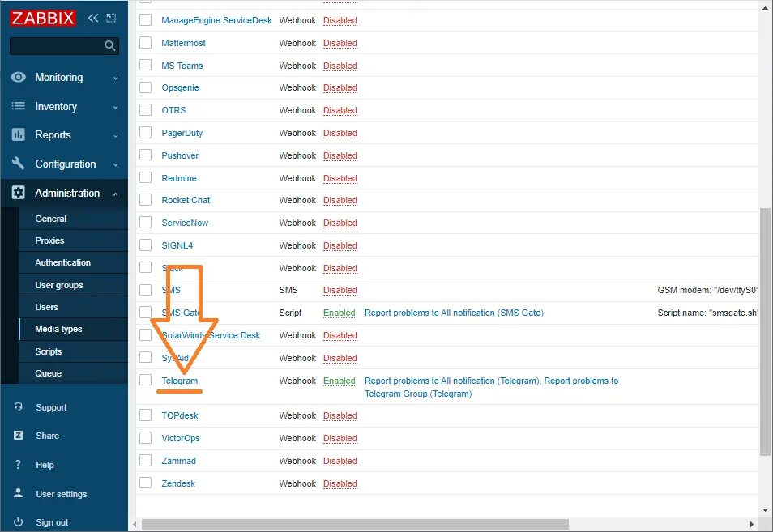This screenshot has width=773, height=532.
Task: Click the Configuration wrench icon
Action: click(19, 164)
